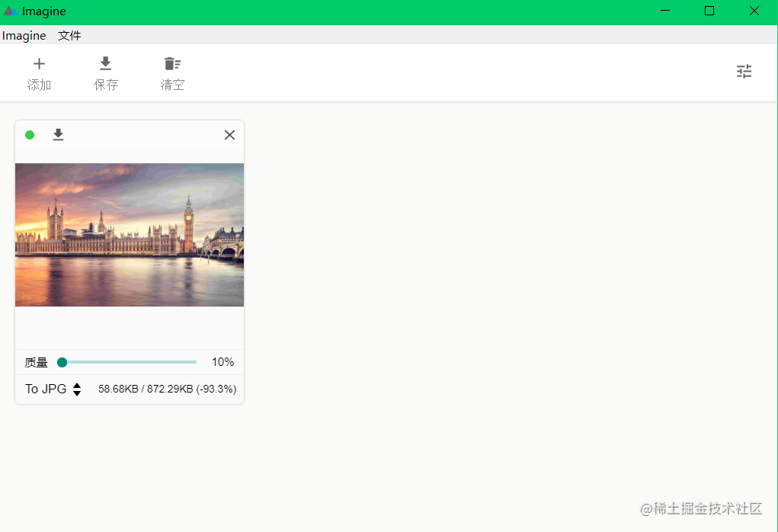
Task: Minimize the Imagine window
Action: pyautogui.click(x=665, y=11)
